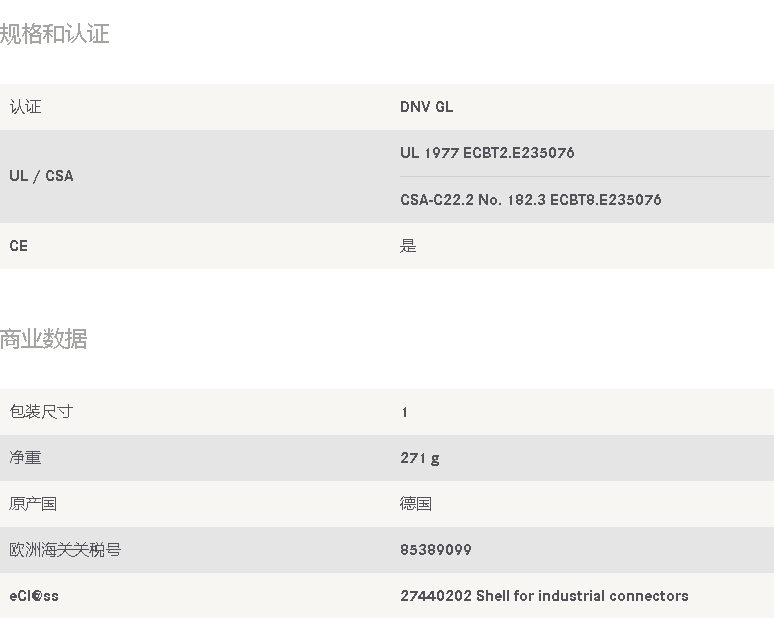This screenshot has width=774, height=618.
Task: Click the tariff number 85389099
Action: [436, 550]
